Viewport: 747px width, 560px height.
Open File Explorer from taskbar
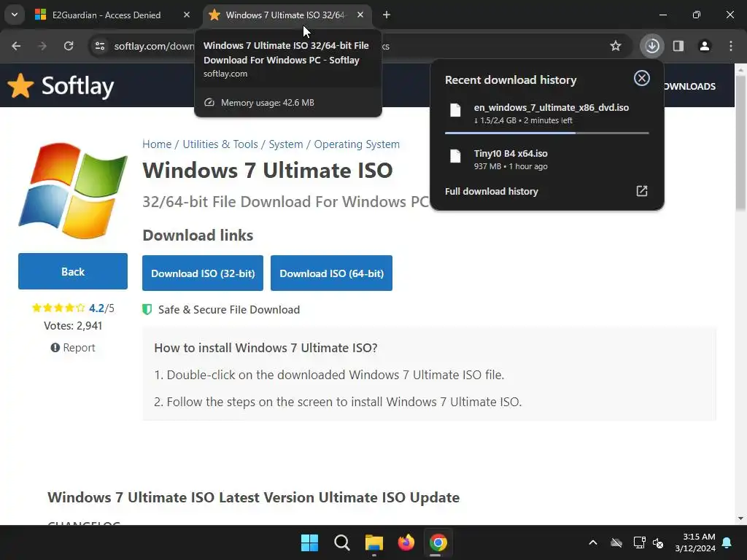click(374, 542)
